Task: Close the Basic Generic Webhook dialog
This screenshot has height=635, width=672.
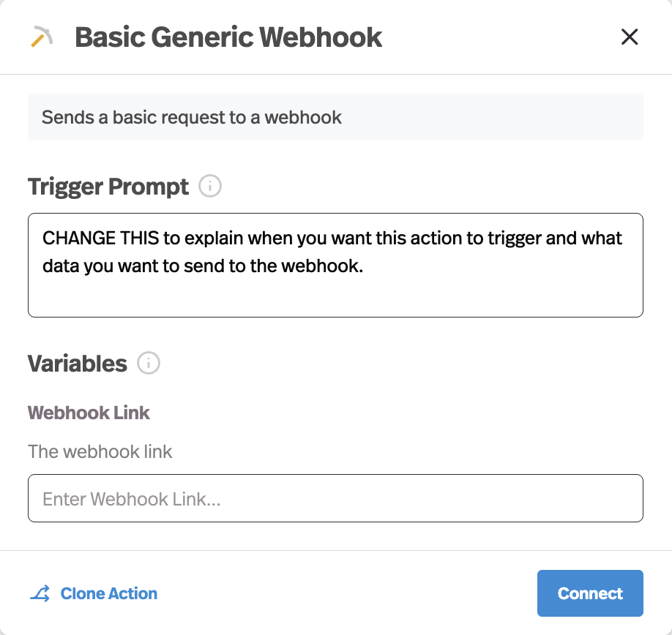Action: (630, 37)
